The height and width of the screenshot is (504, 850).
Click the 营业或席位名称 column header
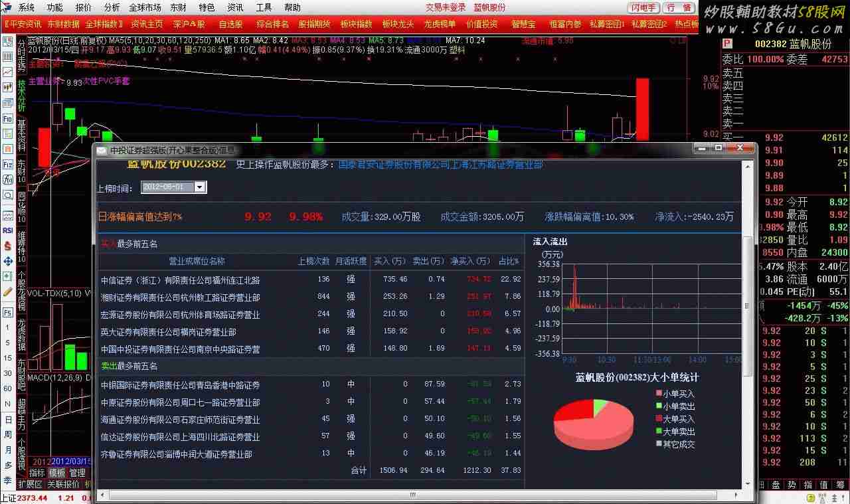tap(197, 261)
